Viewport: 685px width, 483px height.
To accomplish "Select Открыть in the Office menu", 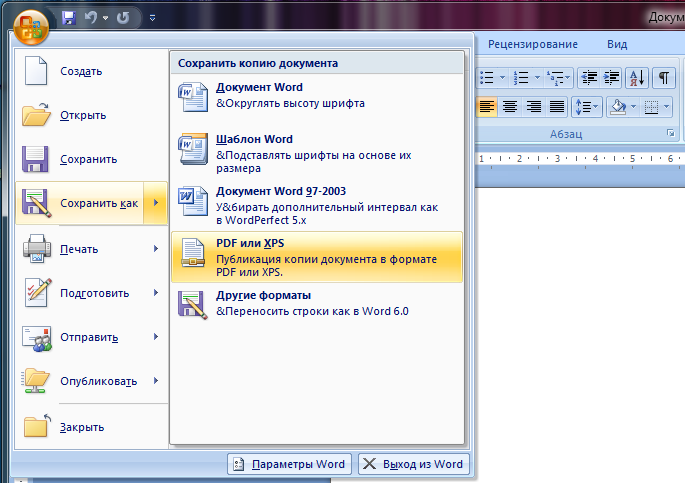I will point(91,115).
